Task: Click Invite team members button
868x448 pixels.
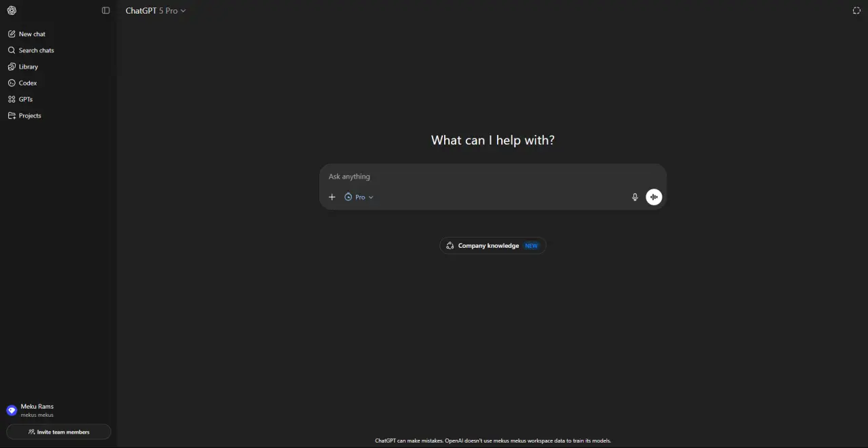Action: (x=58, y=432)
